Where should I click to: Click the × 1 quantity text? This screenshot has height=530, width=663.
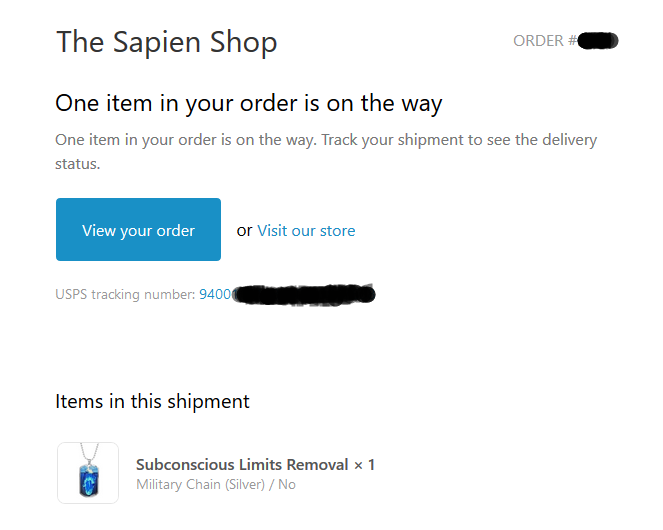[x=364, y=465]
